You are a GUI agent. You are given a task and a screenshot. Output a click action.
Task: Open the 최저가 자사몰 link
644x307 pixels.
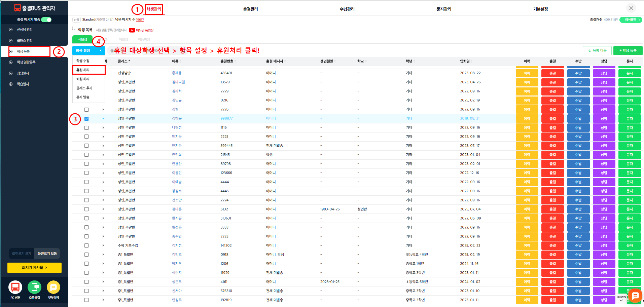pos(34,268)
